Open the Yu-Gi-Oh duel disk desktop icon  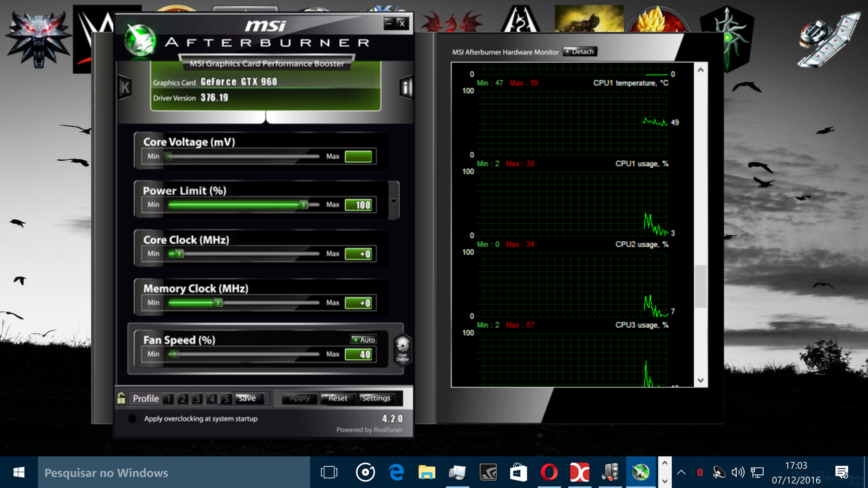(x=829, y=39)
